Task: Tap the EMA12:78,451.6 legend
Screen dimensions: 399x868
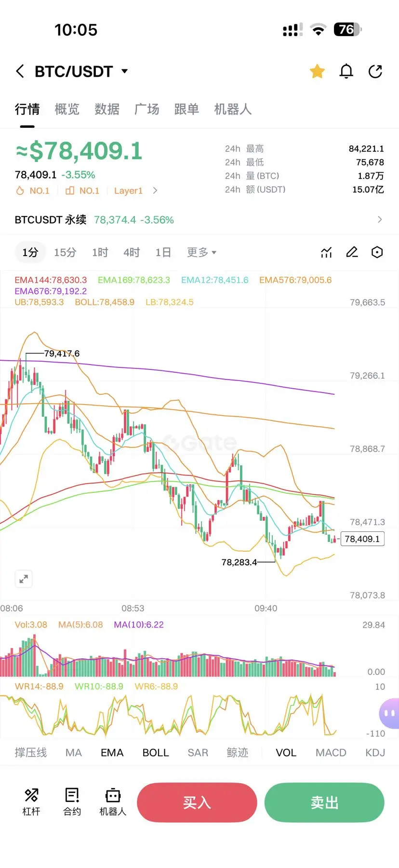Action: click(x=215, y=280)
